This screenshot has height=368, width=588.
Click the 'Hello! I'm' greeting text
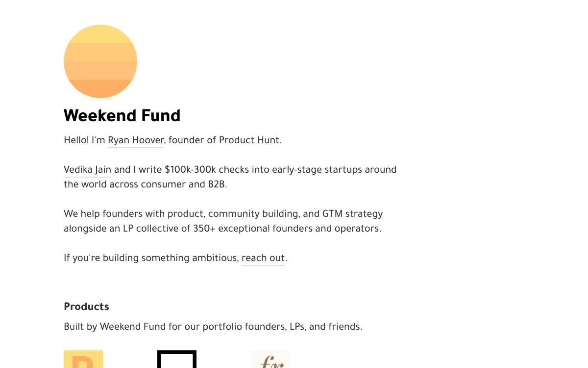point(84,140)
